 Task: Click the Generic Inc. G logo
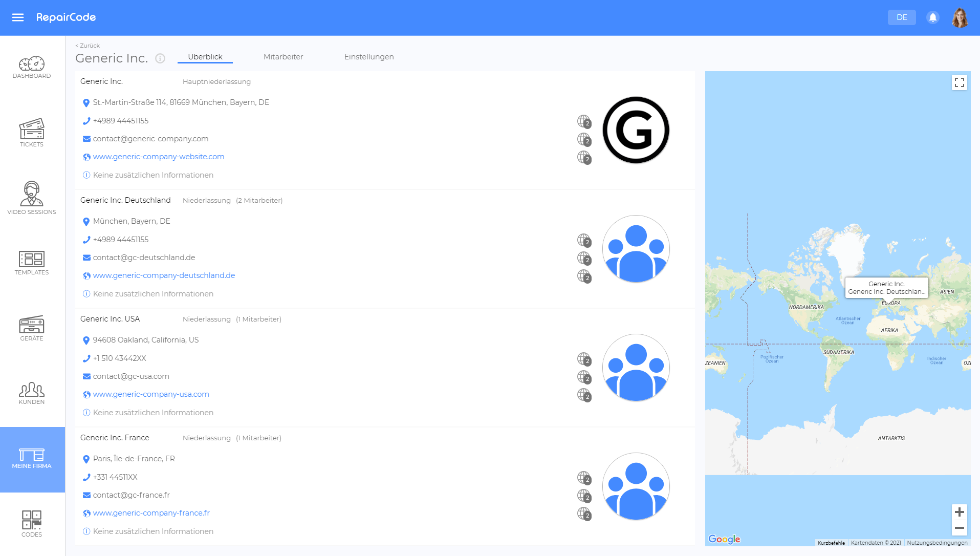coord(636,130)
